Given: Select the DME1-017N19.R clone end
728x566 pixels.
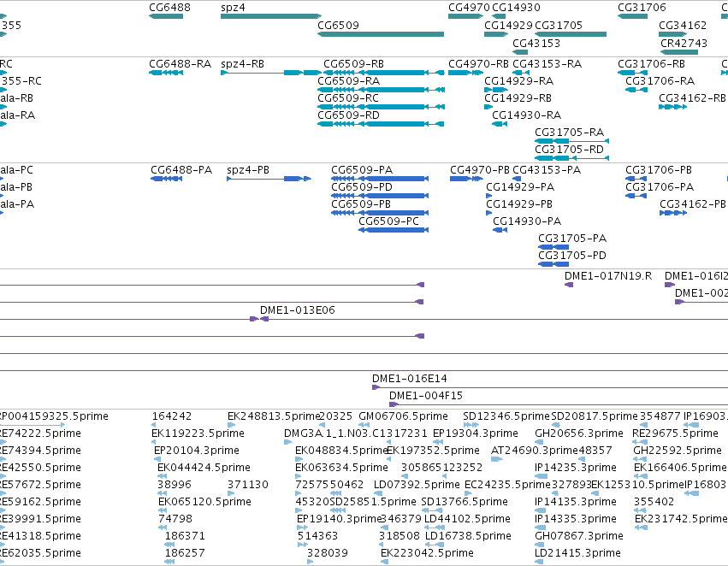Looking at the screenshot, I should point(569,285).
